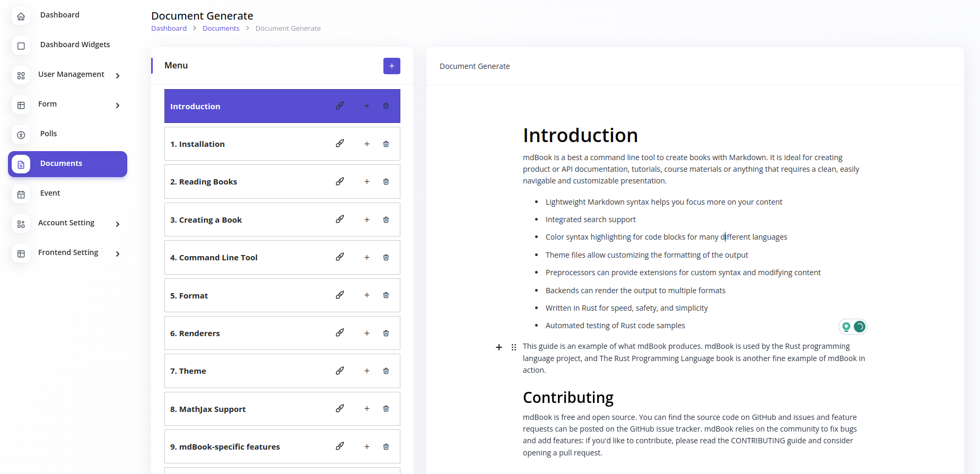The image size is (980, 474).
Task: Edit the Reading Books entry
Action: [340, 182]
